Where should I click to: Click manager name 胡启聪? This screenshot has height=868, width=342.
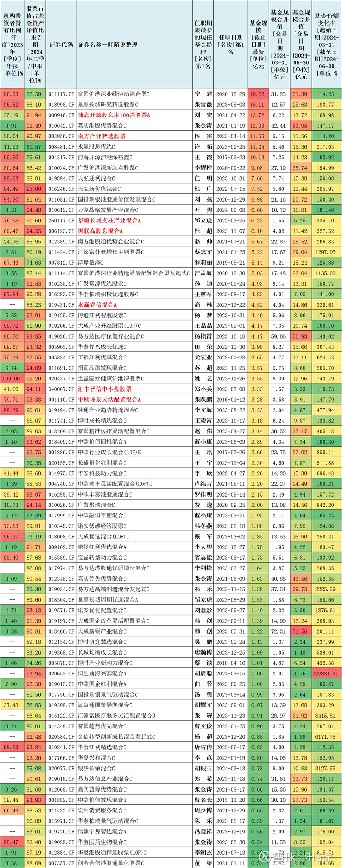tap(203, 673)
